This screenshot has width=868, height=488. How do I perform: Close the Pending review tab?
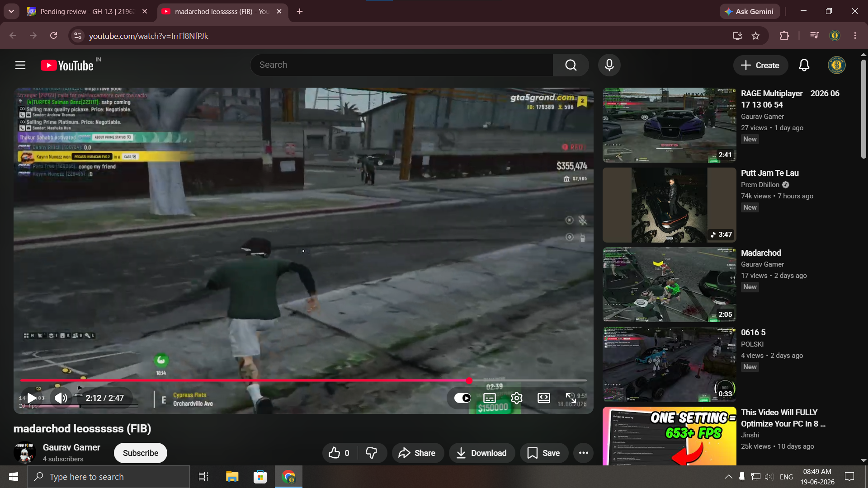coord(145,12)
